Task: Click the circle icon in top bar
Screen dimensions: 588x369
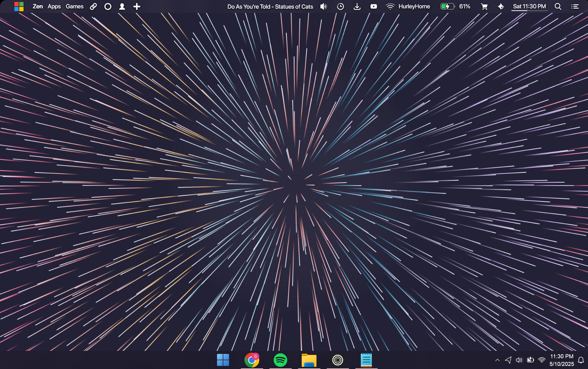Action: point(108,6)
